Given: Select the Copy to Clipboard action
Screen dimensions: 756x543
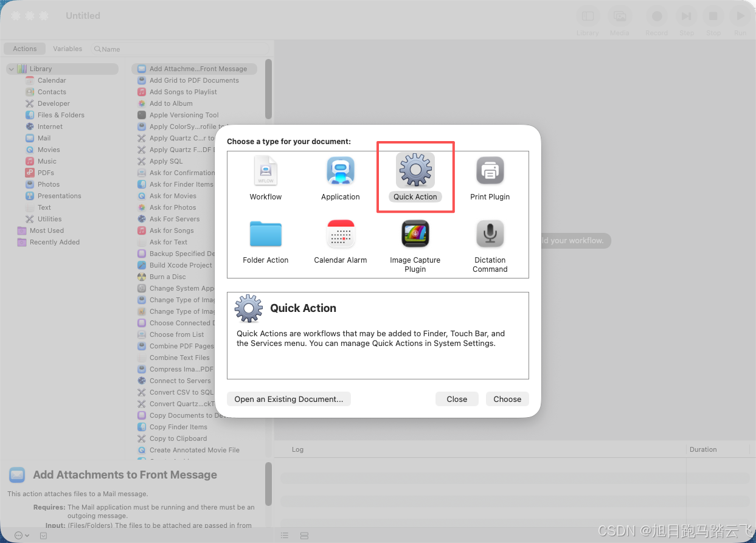Looking at the screenshot, I should click(x=178, y=438).
